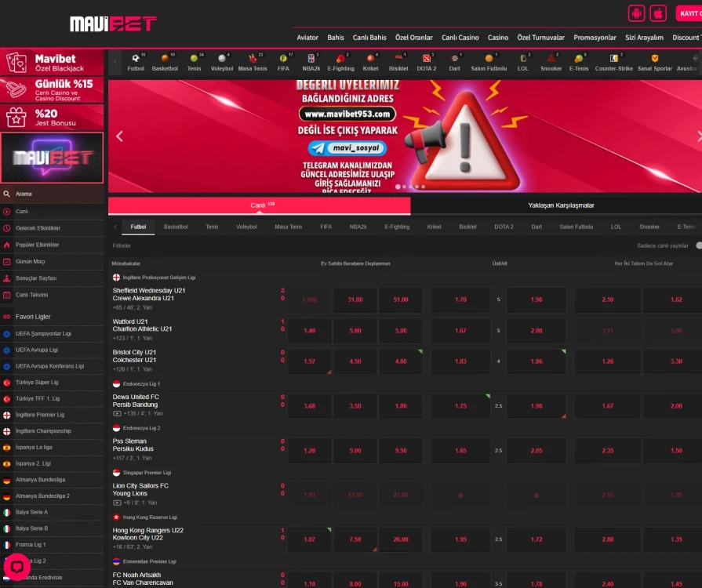Expand Filtreler filter section

click(x=122, y=245)
